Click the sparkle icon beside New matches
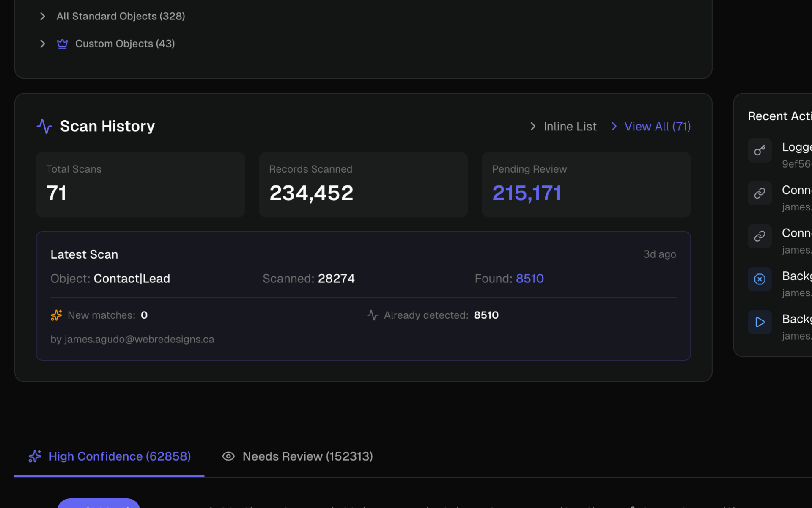The image size is (812, 508). point(56,315)
